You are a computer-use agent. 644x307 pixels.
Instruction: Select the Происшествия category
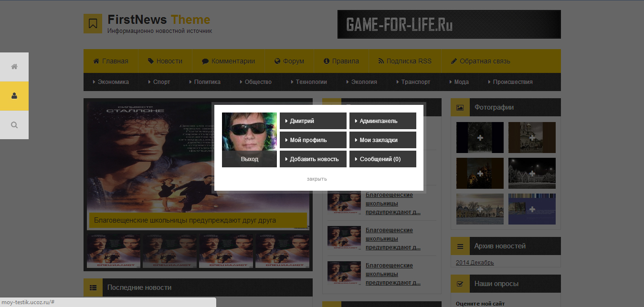pyautogui.click(x=510, y=82)
